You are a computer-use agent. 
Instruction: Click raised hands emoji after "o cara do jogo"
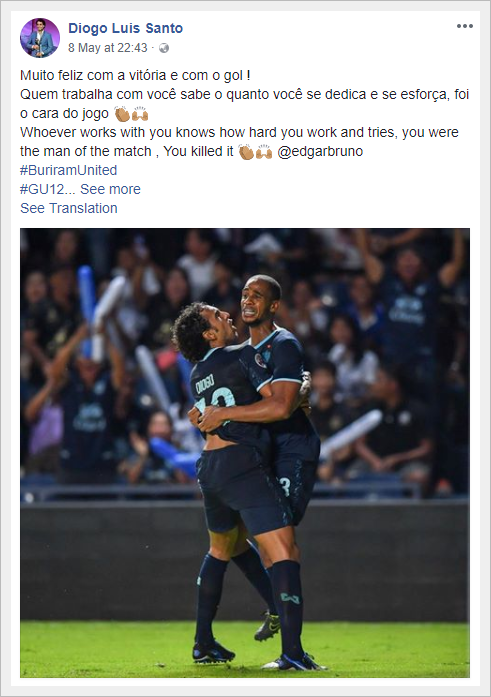pos(140,114)
